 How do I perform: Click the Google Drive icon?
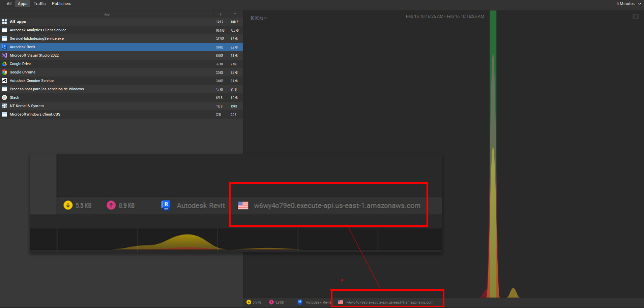click(4, 64)
